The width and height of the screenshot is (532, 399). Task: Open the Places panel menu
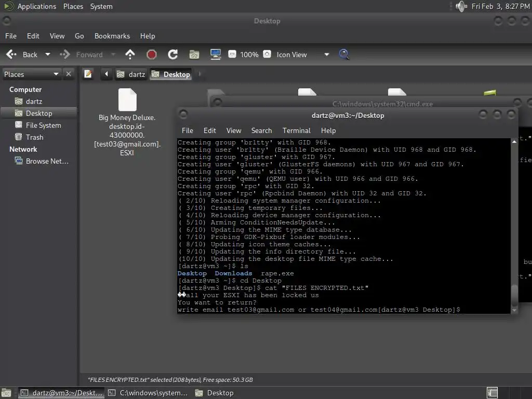click(x=73, y=6)
